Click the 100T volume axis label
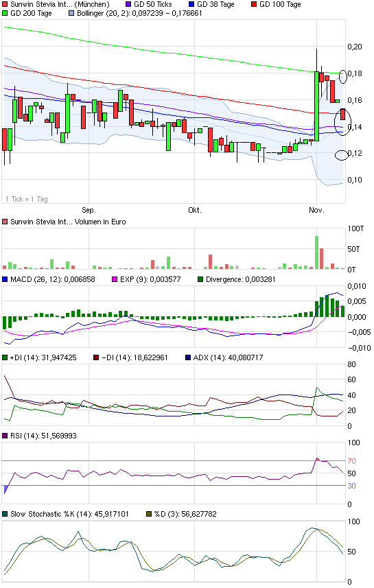This screenshot has width=374, height=588. click(355, 228)
